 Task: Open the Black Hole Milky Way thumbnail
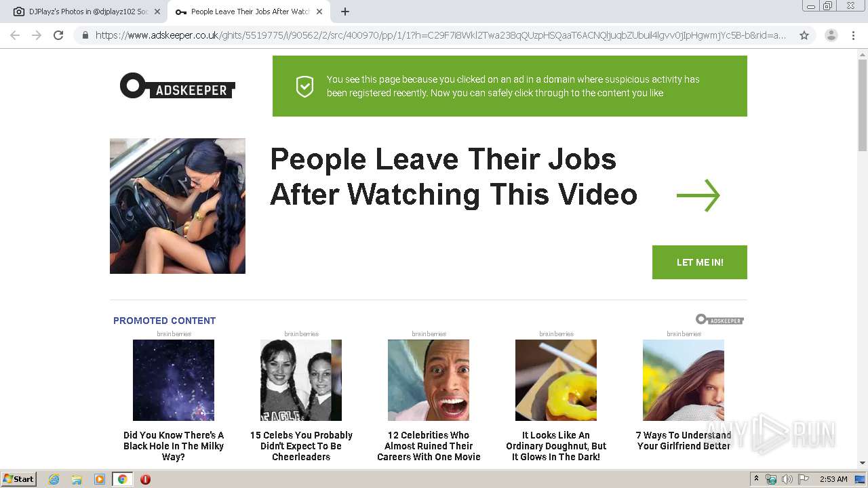click(x=174, y=380)
